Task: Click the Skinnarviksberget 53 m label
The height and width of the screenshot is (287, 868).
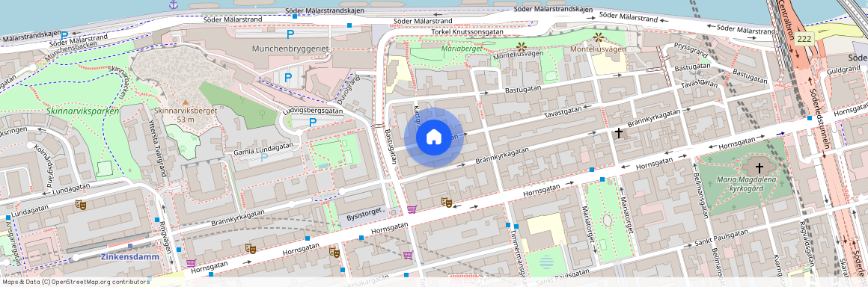Action: click(186, 115)
